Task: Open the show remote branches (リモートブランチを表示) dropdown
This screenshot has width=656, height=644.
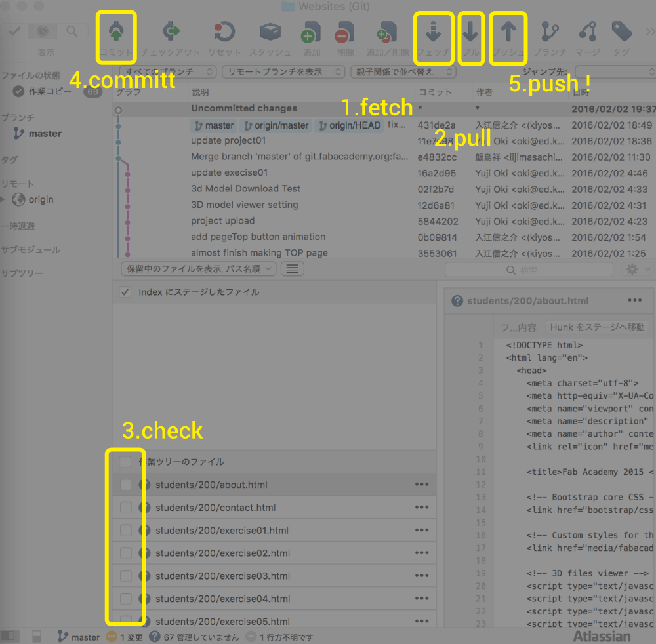Action: 283,72
